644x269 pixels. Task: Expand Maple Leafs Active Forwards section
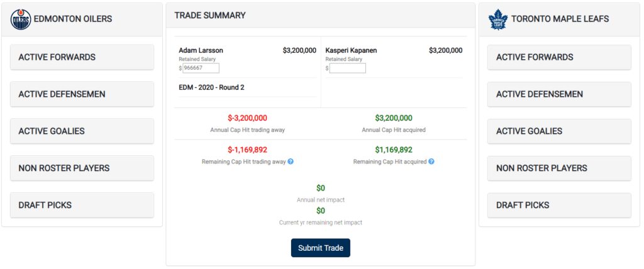pos(559,57)
